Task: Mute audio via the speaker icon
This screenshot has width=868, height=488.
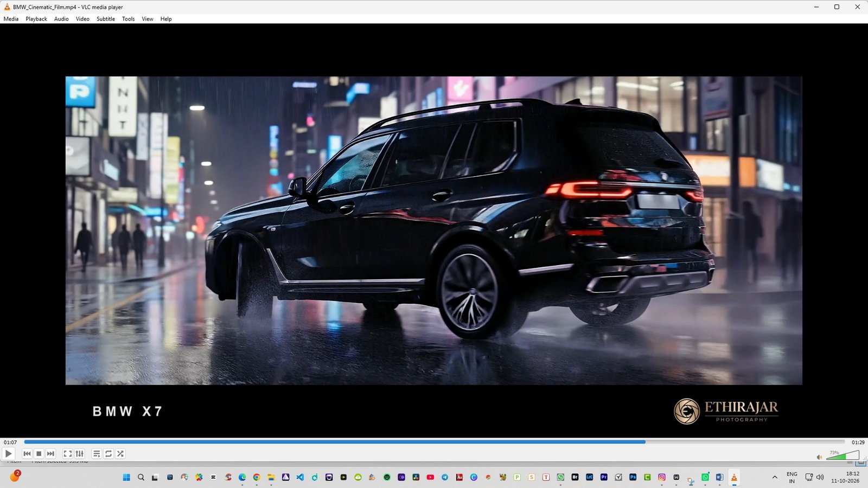Action: point(819,457)
